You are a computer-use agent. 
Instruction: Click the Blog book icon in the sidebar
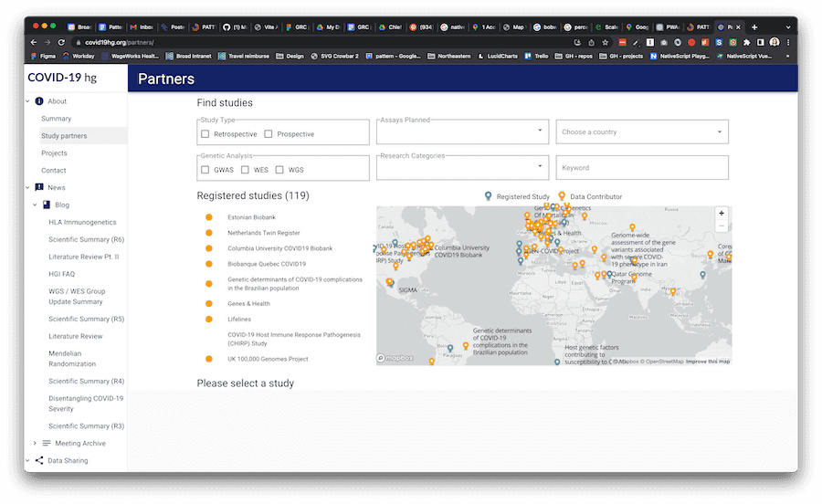point(47,205)
